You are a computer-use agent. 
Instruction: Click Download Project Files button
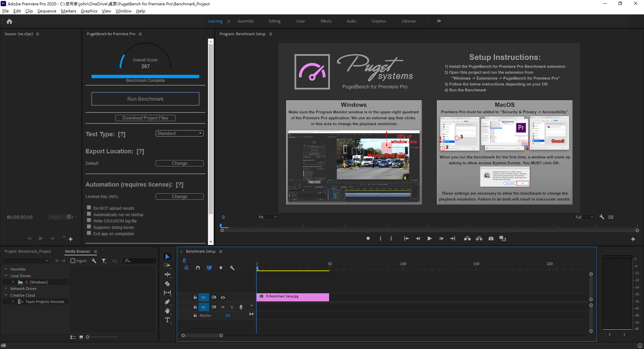click(145, 118)
